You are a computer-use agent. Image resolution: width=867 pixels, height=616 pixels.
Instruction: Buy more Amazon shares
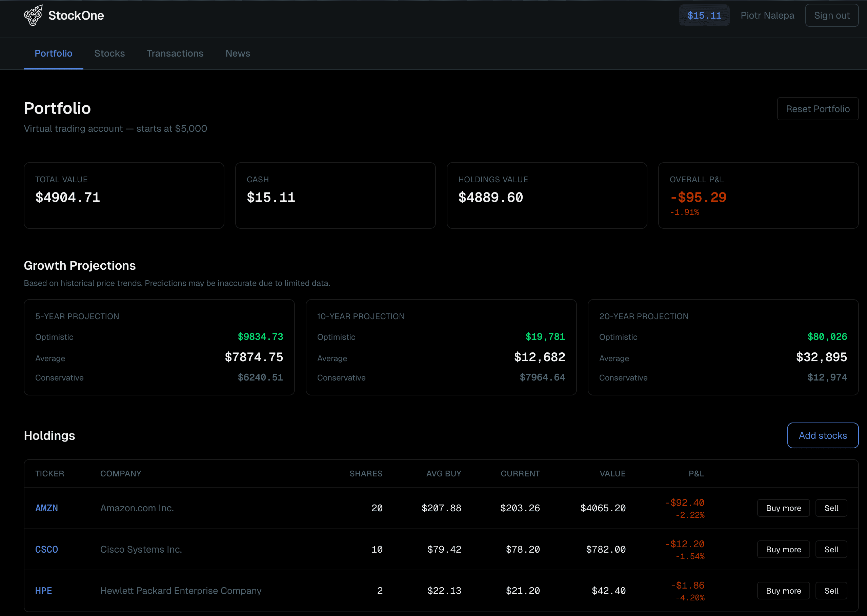pyautogui.click(x=783, y=508)
